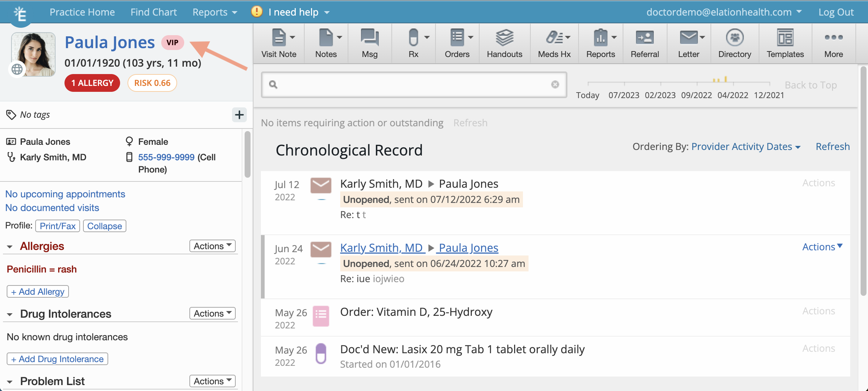
Task: Open the Reports menu in top navigation
Action: (x=214, y=12)
